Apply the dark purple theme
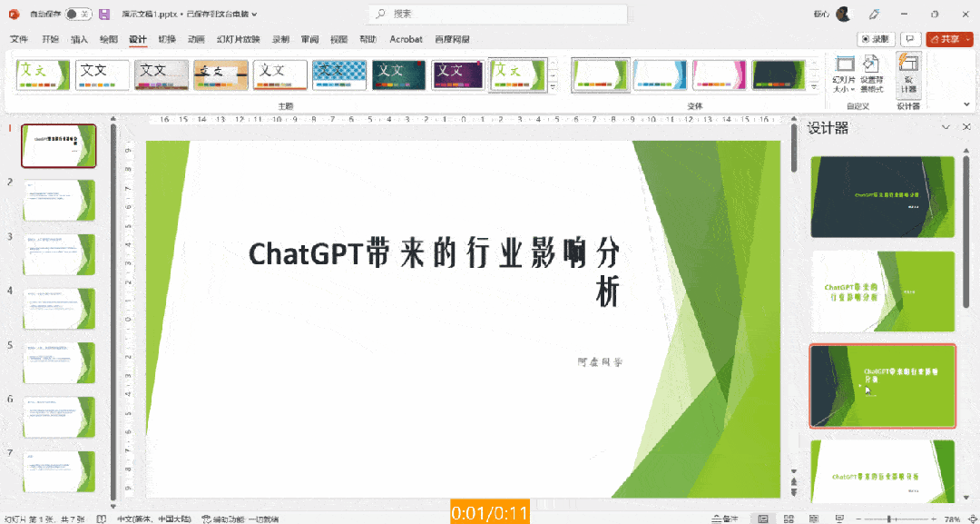This screenshot has height=524, width=980. tap(458, 75)
